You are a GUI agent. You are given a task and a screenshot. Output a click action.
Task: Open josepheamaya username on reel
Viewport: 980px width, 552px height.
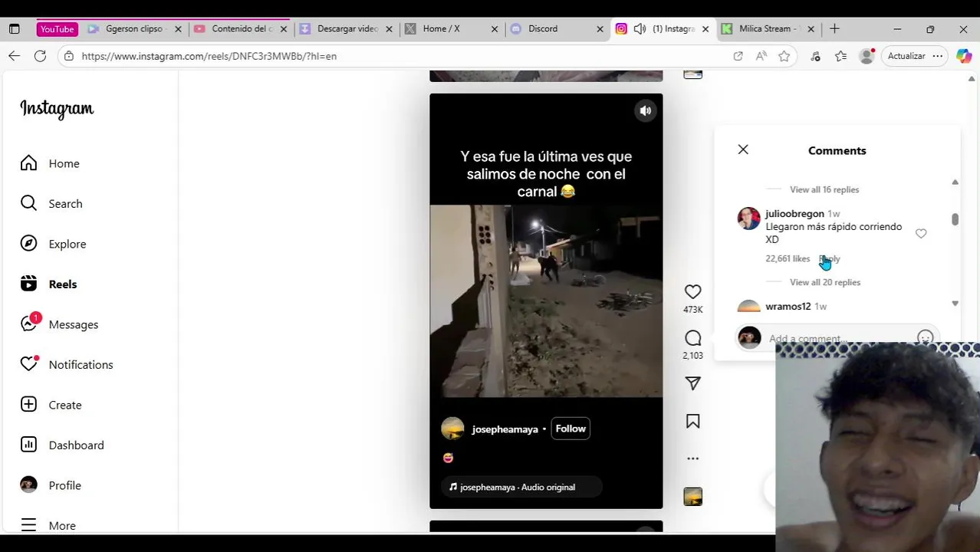505,429
